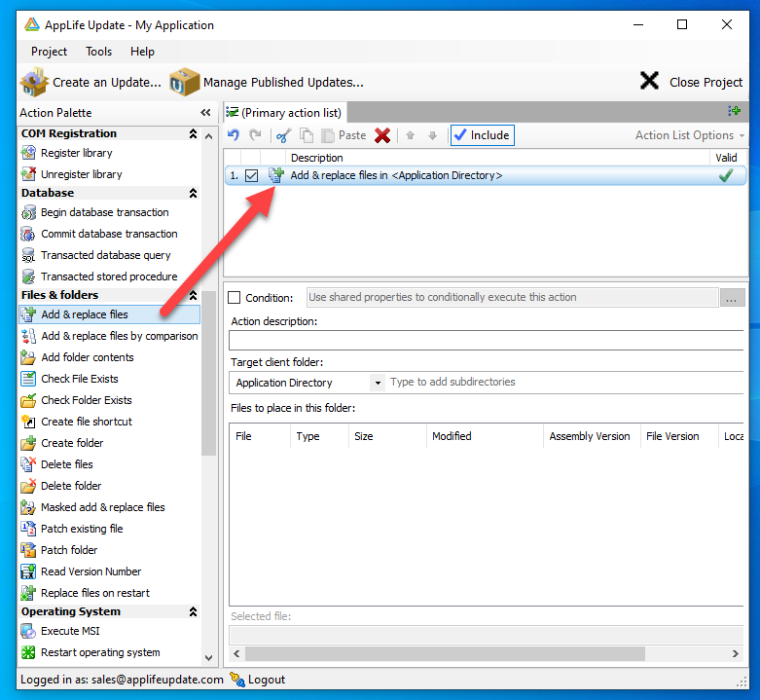Open the Tools menu
Viewport: 760px width, 700px height.
tap(99, 52)
